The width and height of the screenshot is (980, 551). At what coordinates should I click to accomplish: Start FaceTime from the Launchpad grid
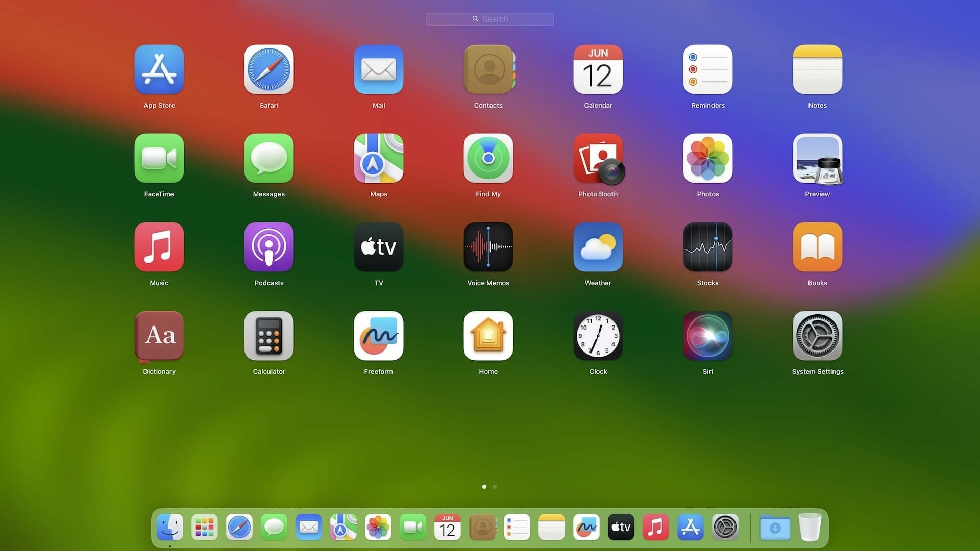pos(159,158)
